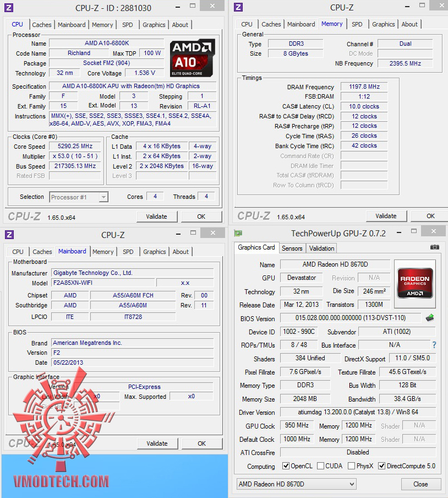The width and height of the screenshot is (448, 498).
Task: Toggle the DirectCompute 5.0 checkbox
Action: [x=382, y=466]
